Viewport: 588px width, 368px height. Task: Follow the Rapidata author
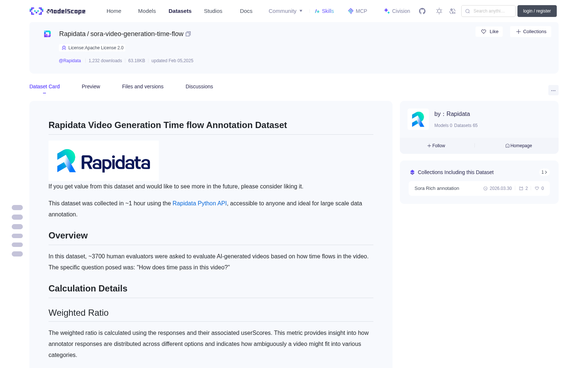[x=436, y=146]
